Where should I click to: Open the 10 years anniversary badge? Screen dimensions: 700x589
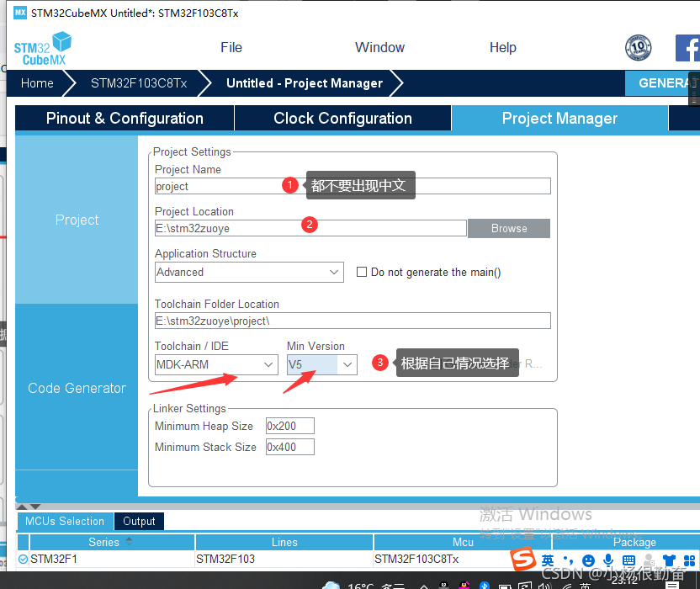tap(638, 47)
